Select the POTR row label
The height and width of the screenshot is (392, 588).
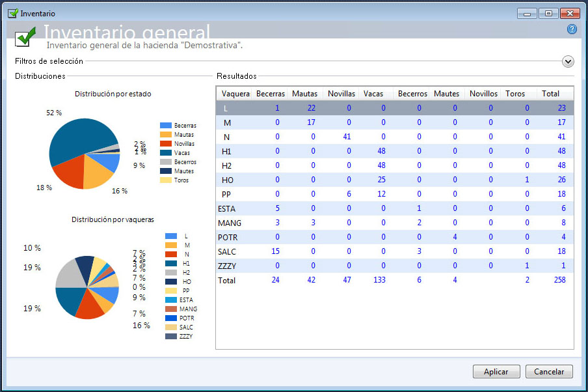point(228,237)
